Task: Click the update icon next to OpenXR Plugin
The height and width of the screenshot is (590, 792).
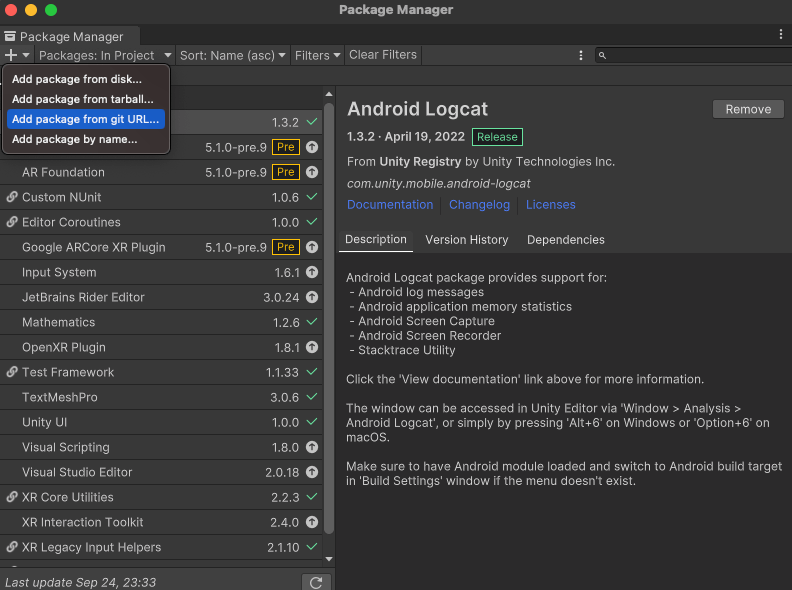Action: coord(312,347)
